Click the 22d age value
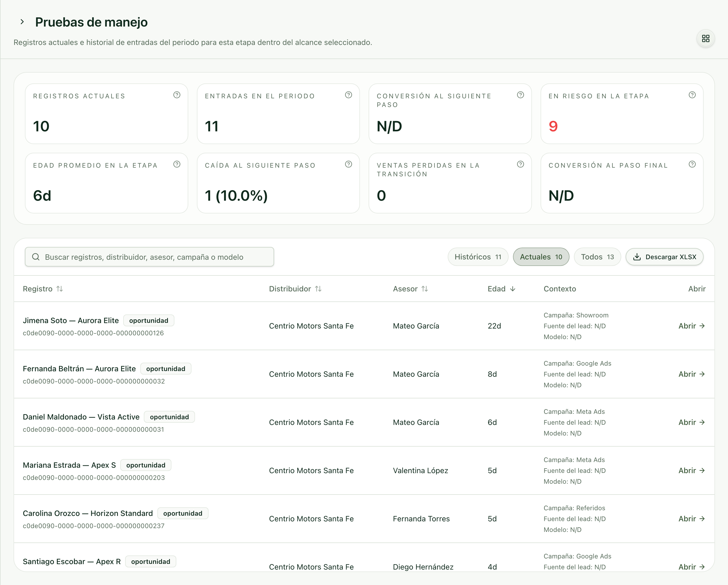The image size is (728, 585). [494, 326]
